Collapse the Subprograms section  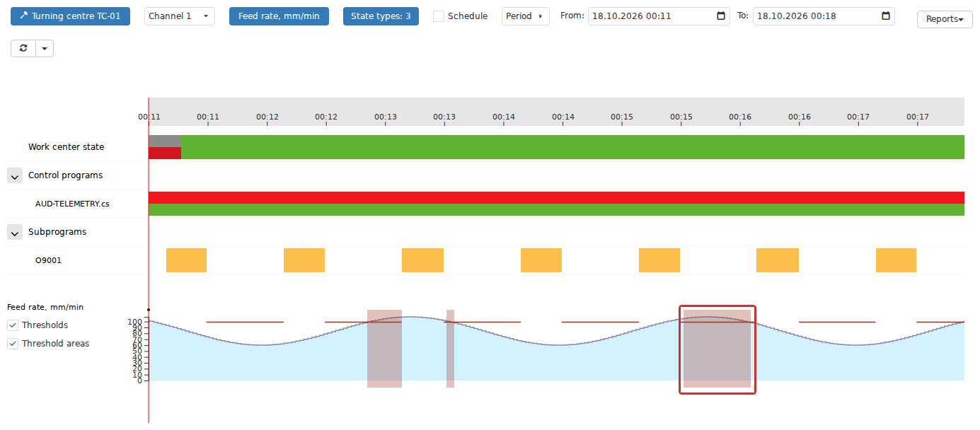pyautogui.click(x=15, y=232)
